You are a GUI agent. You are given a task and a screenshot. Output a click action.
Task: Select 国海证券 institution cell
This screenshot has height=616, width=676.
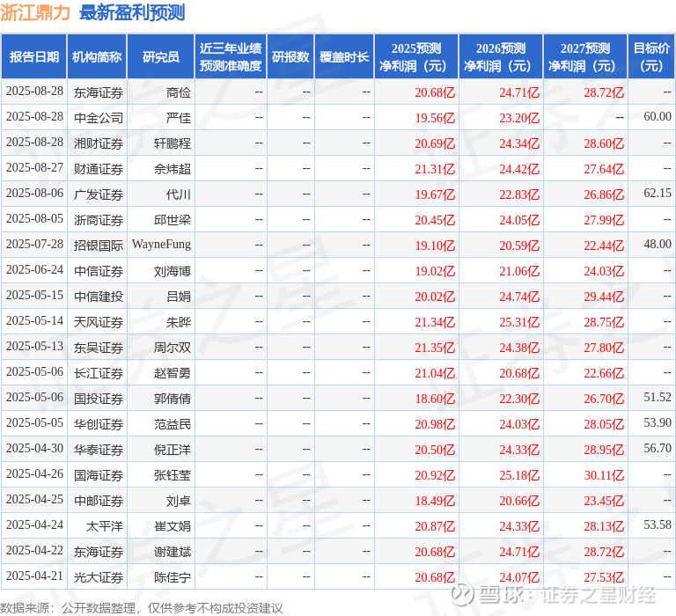pyautogui.click(x=99, y=475)
